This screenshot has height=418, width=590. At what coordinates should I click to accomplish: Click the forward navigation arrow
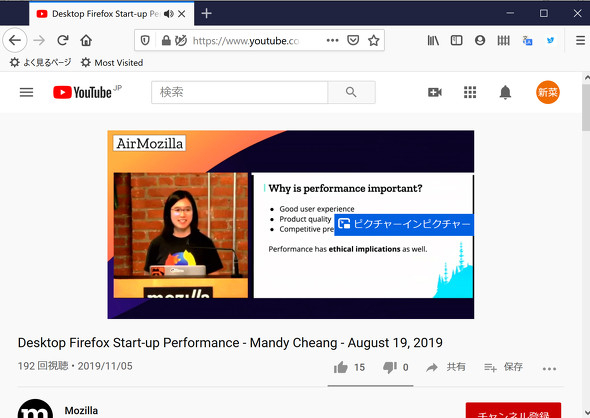(39, 40)
